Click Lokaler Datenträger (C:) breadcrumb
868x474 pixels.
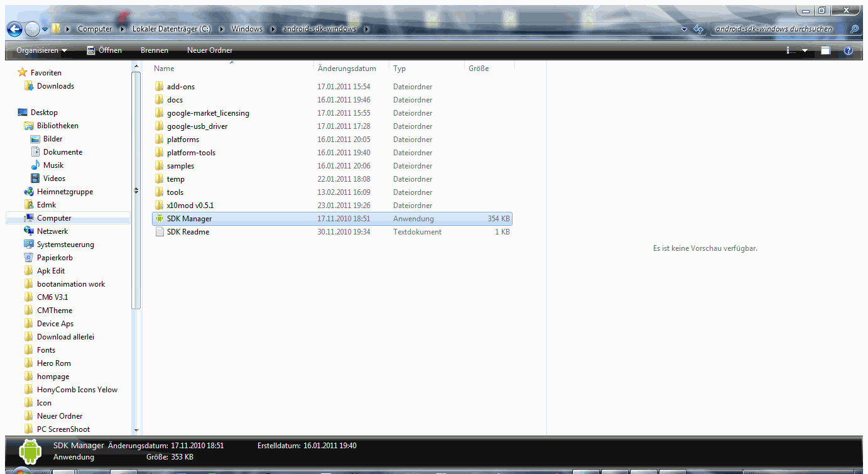pyautogui.click(x=171, y=29)
